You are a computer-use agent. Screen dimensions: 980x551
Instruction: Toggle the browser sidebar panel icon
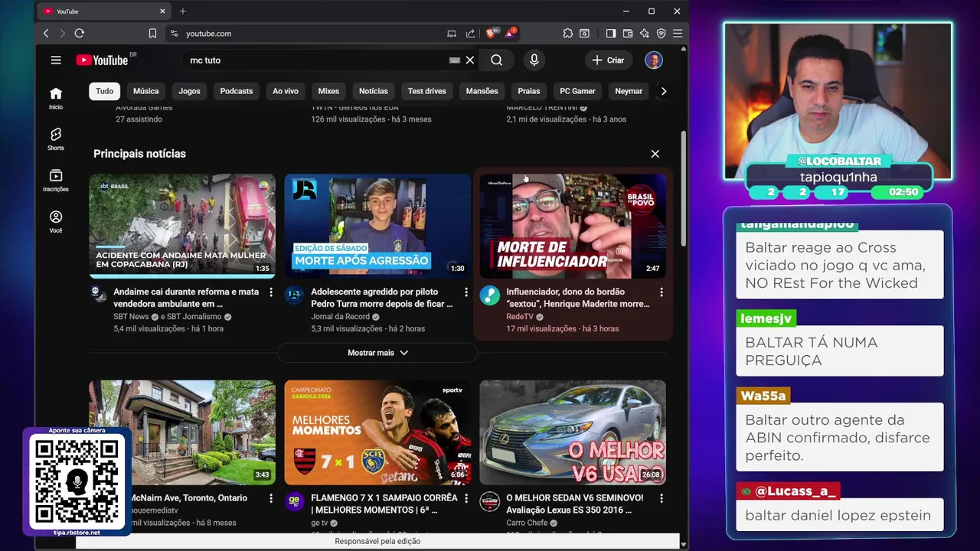click(x=611, y=33)
